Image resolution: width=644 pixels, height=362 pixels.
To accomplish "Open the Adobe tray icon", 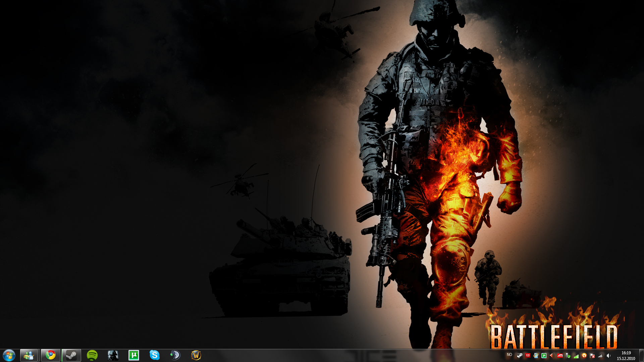I will pos(528,356).
